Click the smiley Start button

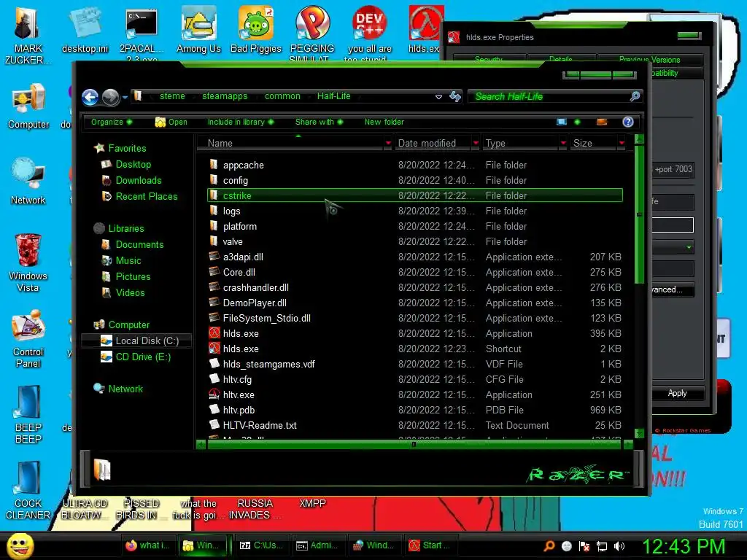(x=20, y=545)
